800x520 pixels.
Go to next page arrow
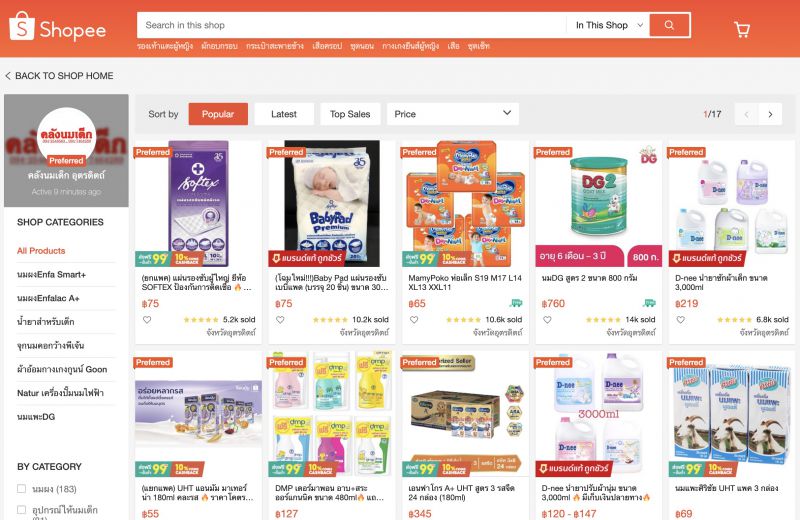(770, 114)
